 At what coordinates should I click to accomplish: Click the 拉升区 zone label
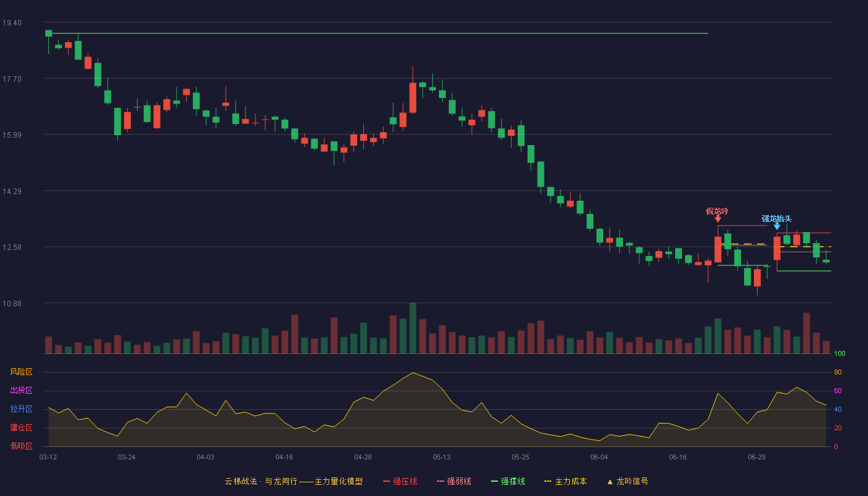tap(22, 409)
